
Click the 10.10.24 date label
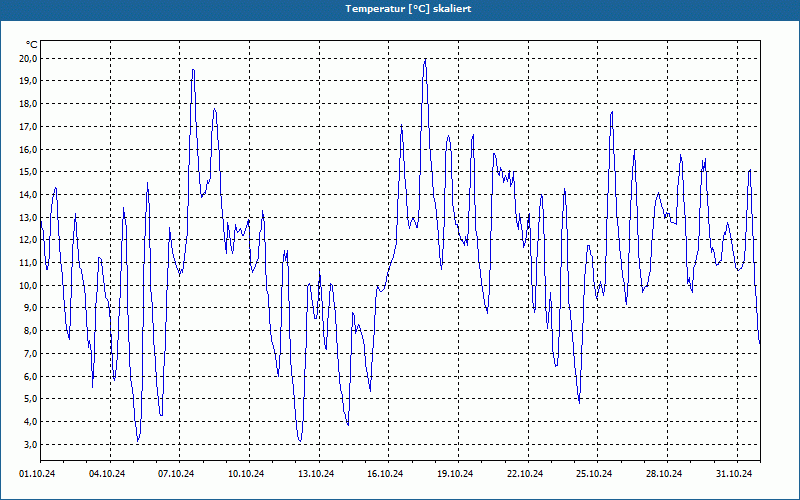pos(246,474)
